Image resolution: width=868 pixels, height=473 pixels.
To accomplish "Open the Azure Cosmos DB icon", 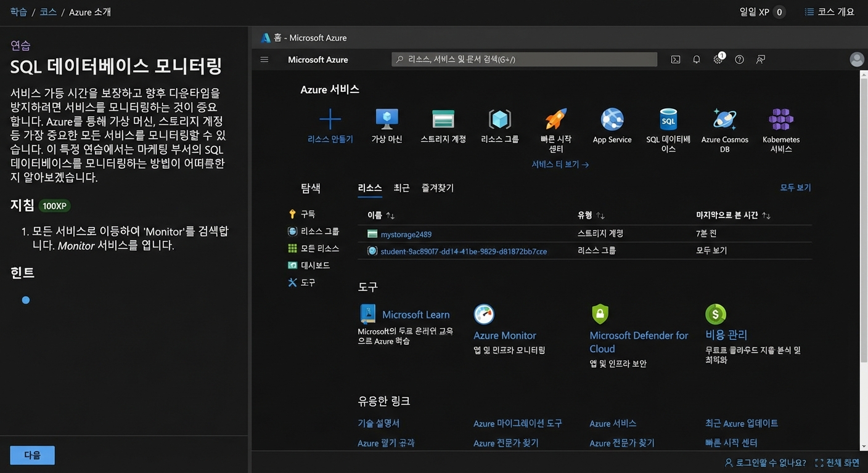I will 725,119.
